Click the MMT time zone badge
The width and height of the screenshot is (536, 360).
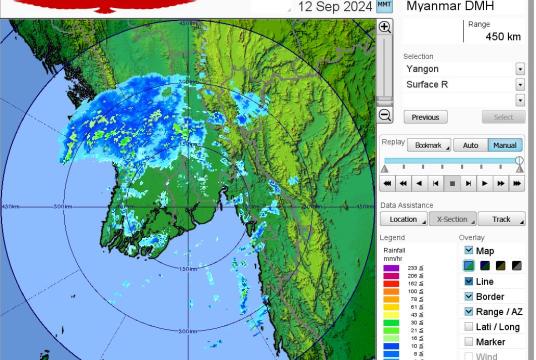point(384,6)
